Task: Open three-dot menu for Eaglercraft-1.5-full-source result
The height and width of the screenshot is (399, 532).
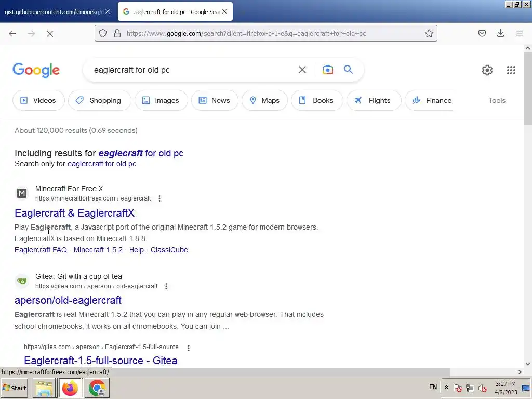Action: click(189, 348)
